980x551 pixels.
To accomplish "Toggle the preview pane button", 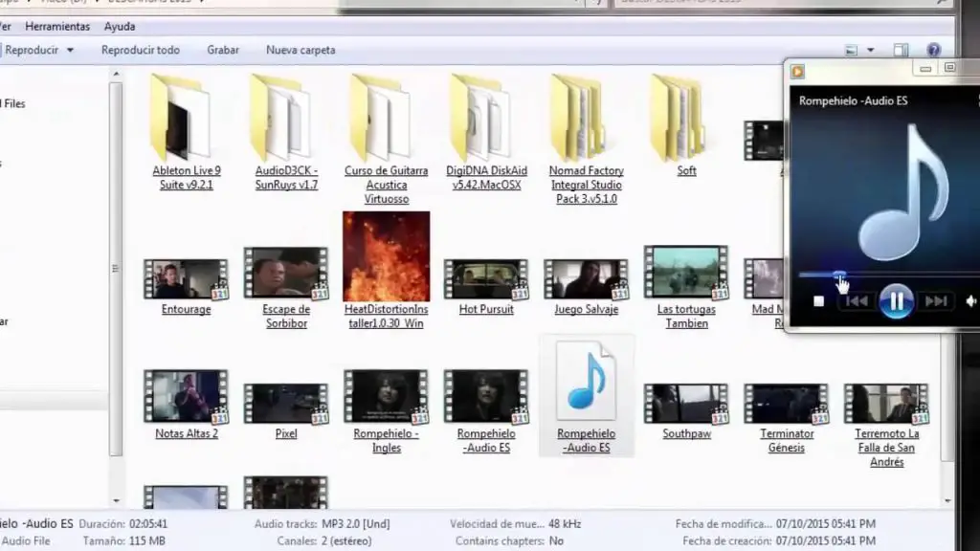I will 901,50.
